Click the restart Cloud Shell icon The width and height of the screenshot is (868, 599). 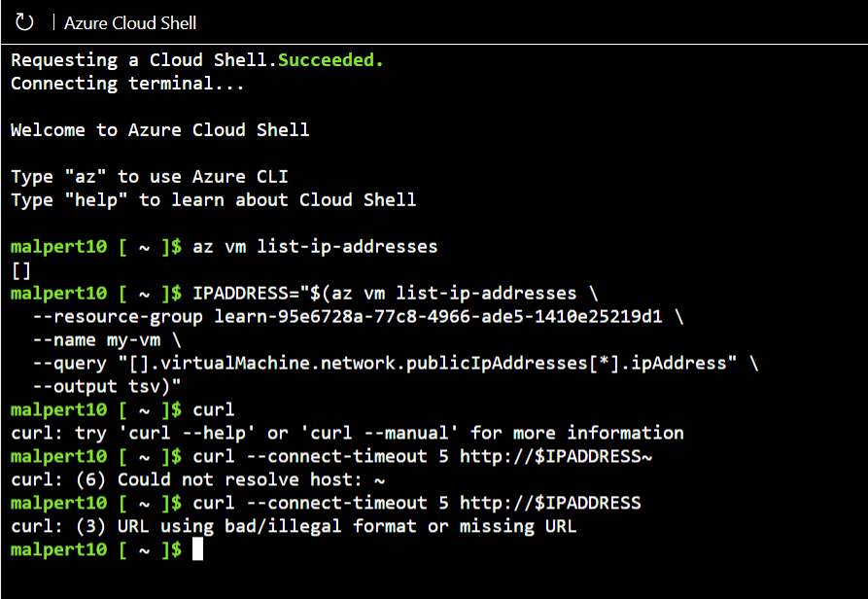[23, 22]
